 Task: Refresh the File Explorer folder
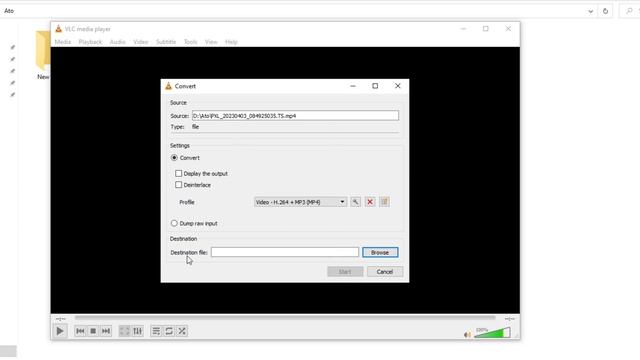[605, 11]
